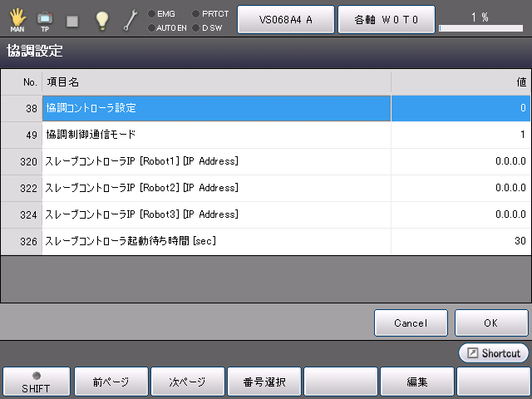Click the D SW deadman switch indicator
This screenshot has height=399, width=532.
coord(208,27)
